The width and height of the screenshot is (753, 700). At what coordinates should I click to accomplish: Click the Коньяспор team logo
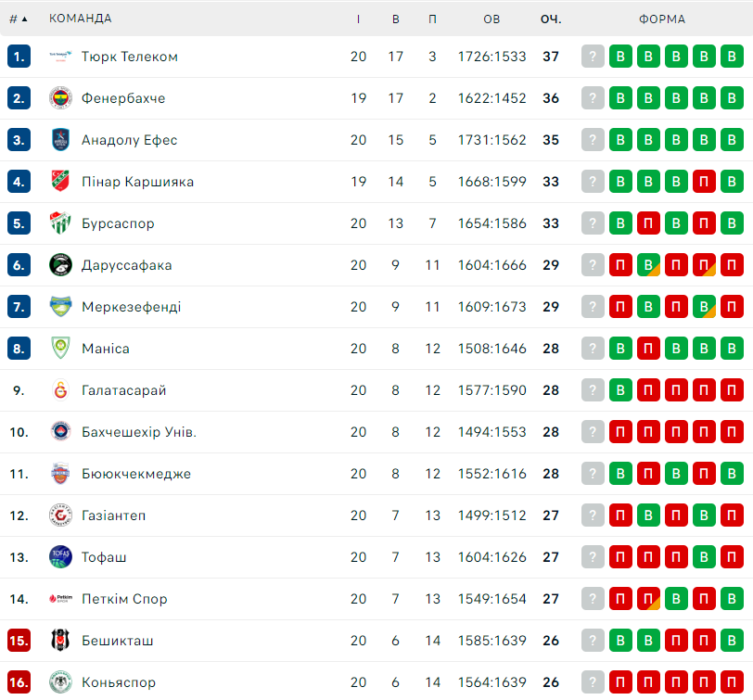pyautogui.click(x=60, y=681)
